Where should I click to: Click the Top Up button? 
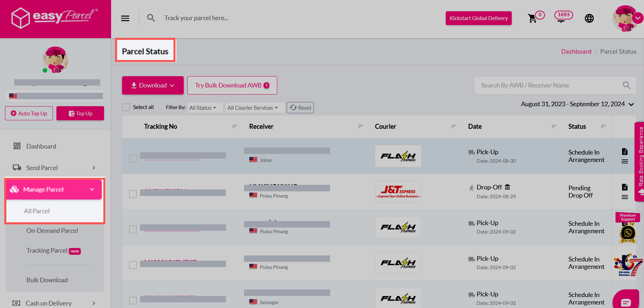[x=80, y=113]
